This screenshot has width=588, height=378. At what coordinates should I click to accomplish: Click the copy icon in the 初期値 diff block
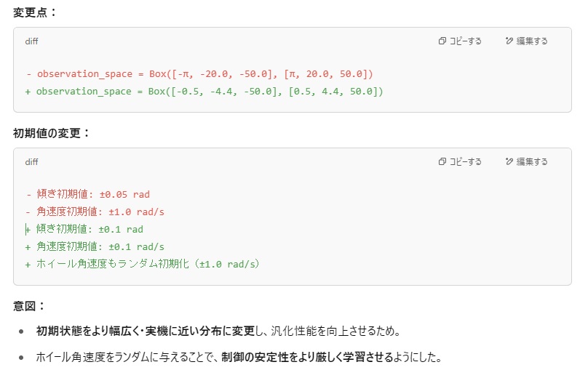pyautogui.click(x=442, y=161)
